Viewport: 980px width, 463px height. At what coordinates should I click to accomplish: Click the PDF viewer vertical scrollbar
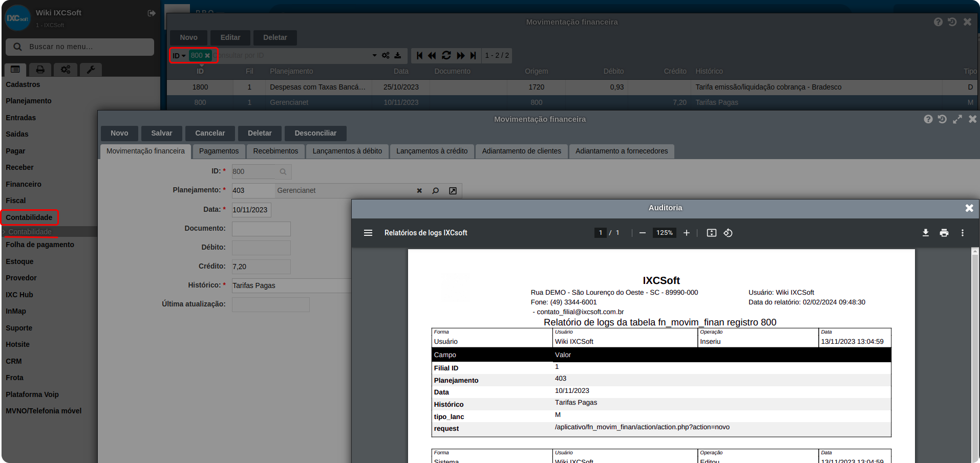click(x=975, y=356)
